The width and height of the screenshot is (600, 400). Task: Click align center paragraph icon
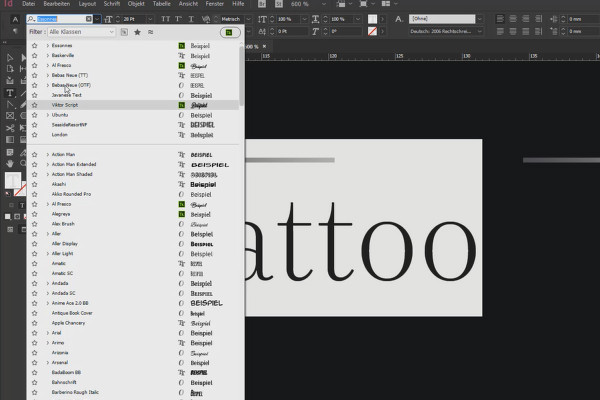click(513, 19)
